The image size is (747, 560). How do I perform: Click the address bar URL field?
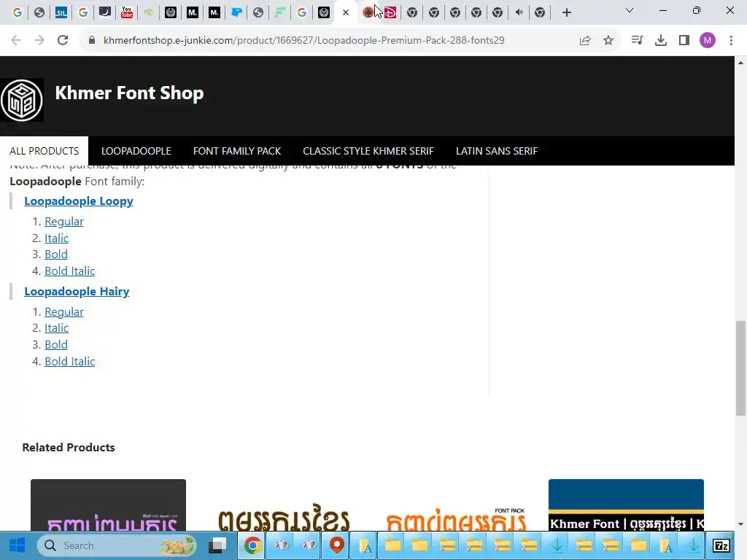pos(303,41)
